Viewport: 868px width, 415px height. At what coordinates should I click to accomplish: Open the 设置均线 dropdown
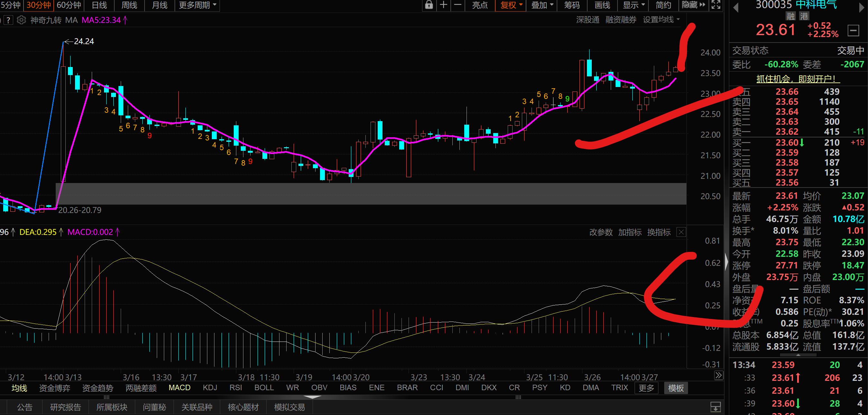[661, 20]
